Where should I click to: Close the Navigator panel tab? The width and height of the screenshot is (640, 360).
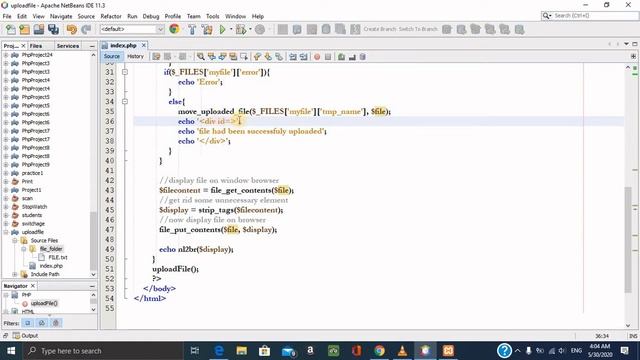click(33, 286)
